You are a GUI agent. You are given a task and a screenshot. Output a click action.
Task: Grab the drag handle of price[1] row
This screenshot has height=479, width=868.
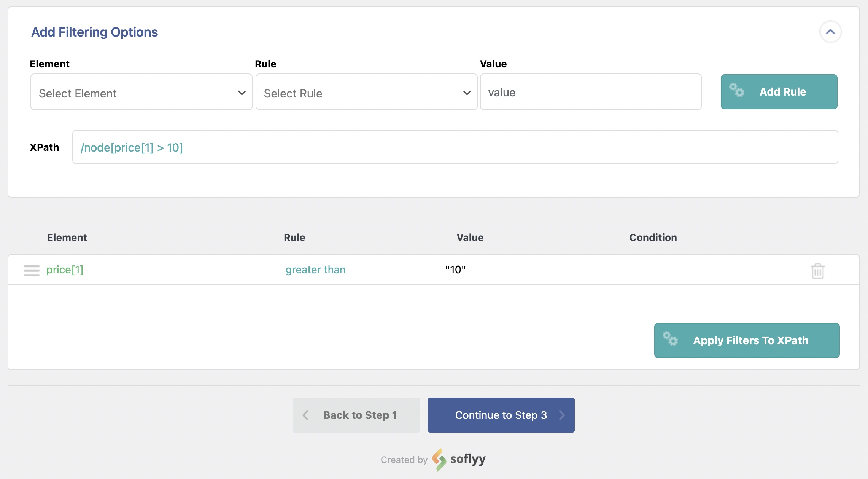(x=32, y=270)
